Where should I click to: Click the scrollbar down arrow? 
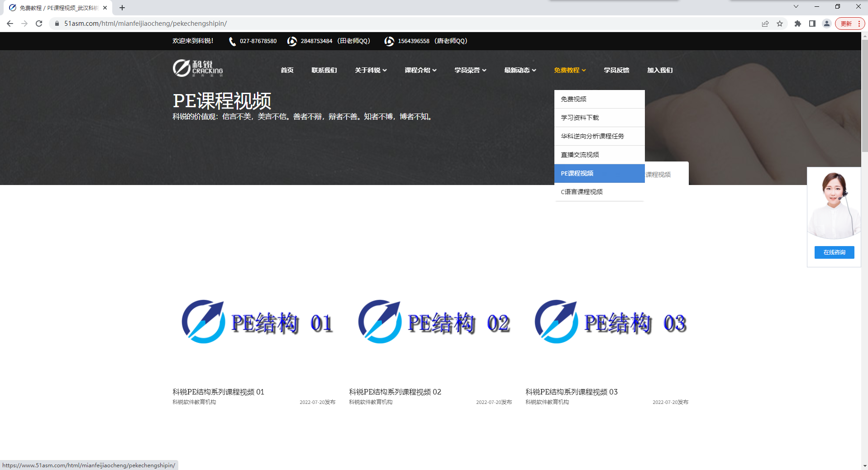click(864, 465)
